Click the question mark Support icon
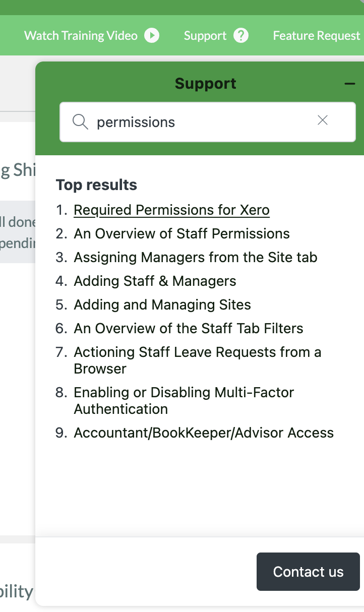 point(241,35)
